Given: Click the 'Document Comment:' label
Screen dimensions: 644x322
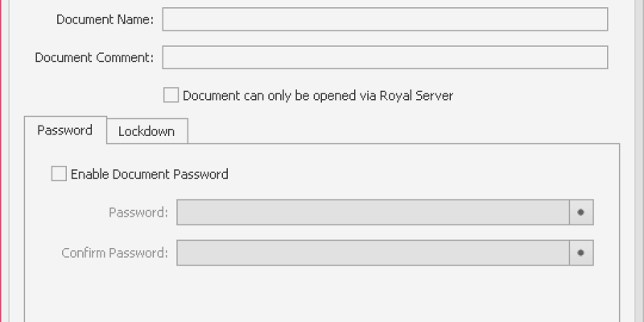Looking at the screenshot, I should (x=94, y=57).
